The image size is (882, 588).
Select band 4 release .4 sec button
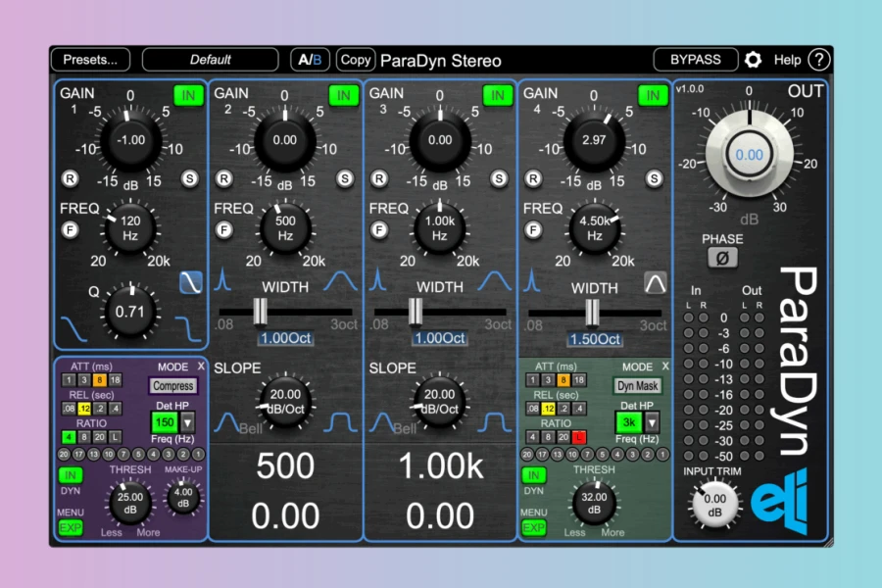pyautogui.click(x=579, y=409)
